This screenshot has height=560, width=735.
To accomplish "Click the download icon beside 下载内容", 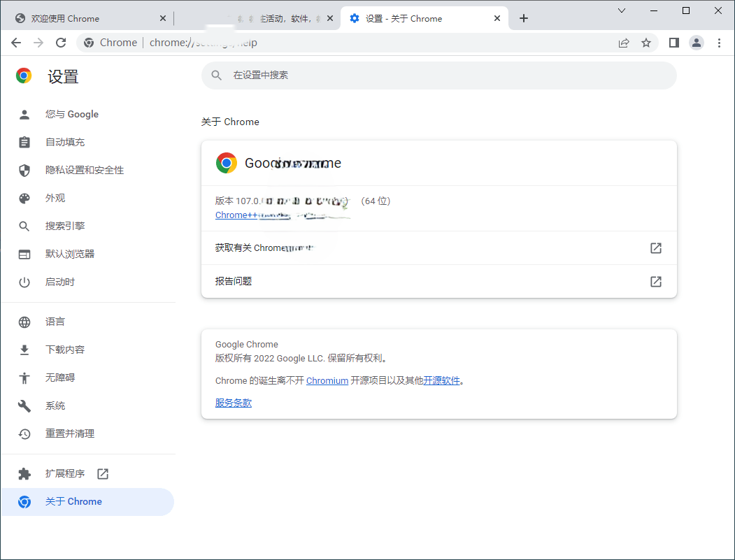I will (x=24, y=350).
